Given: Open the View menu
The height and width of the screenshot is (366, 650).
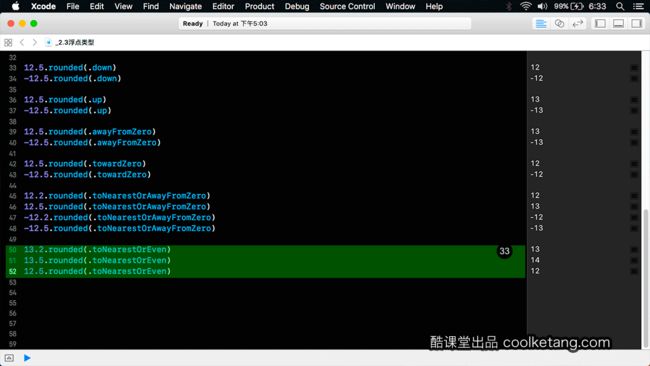Looking at the screenshot, I should [x=123, y=6].
